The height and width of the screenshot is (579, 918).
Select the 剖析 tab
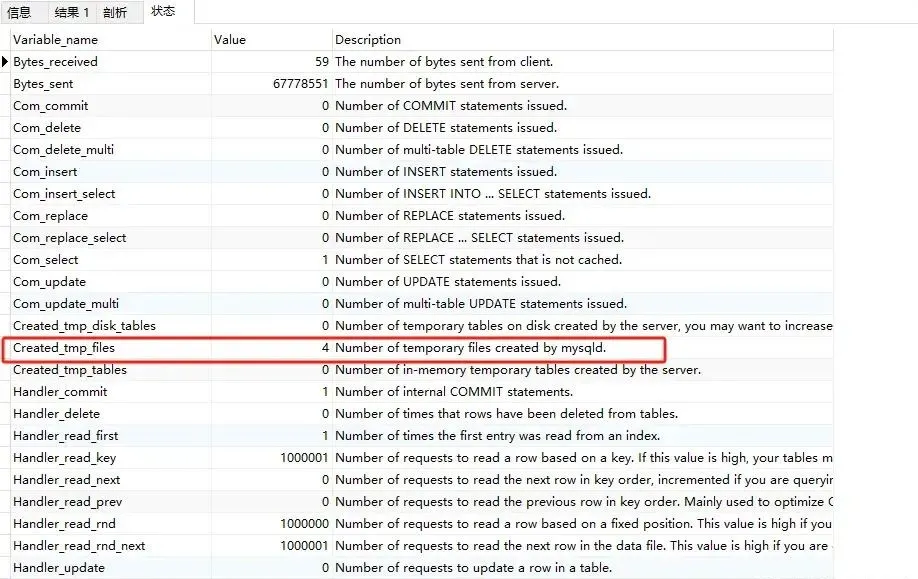coord(115,13)
